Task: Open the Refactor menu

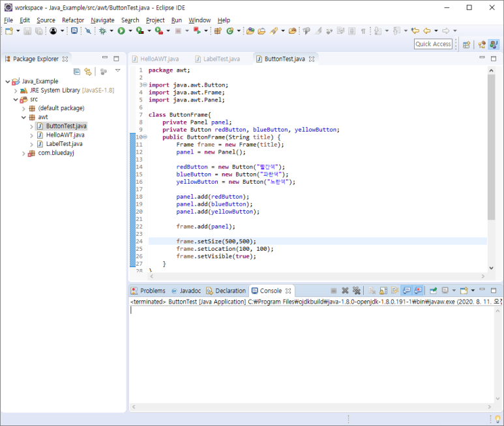Action: [x=73, y=20]
